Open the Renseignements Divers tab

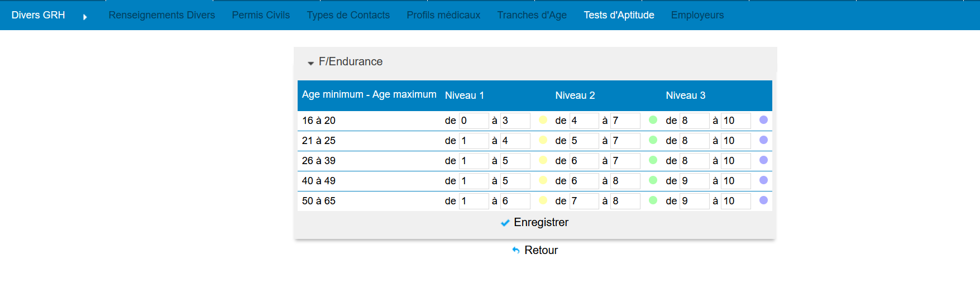point(161,15)
